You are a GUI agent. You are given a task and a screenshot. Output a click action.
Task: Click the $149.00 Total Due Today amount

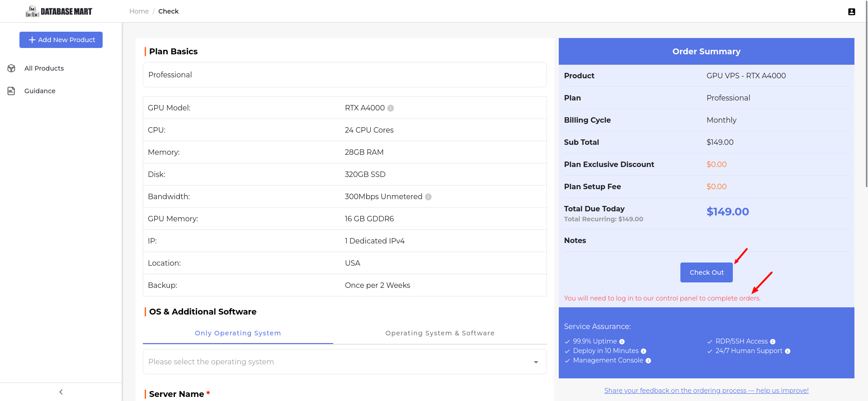tap(727, 212)
